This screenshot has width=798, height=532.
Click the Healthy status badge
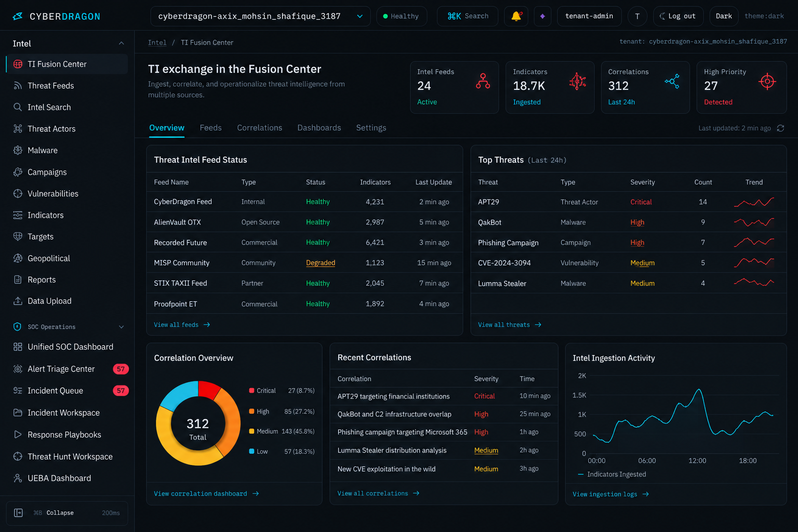[401, 16]
